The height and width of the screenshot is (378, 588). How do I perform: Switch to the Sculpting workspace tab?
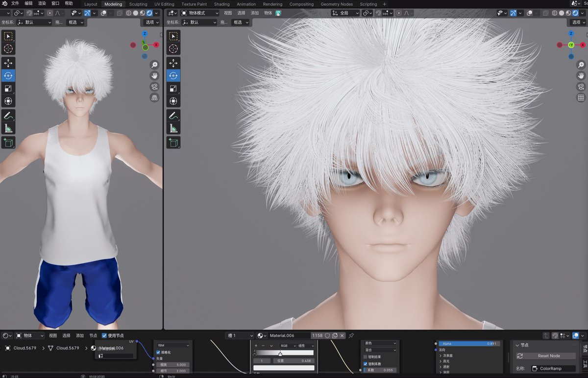pyautogui.click(x=138, y=4)
